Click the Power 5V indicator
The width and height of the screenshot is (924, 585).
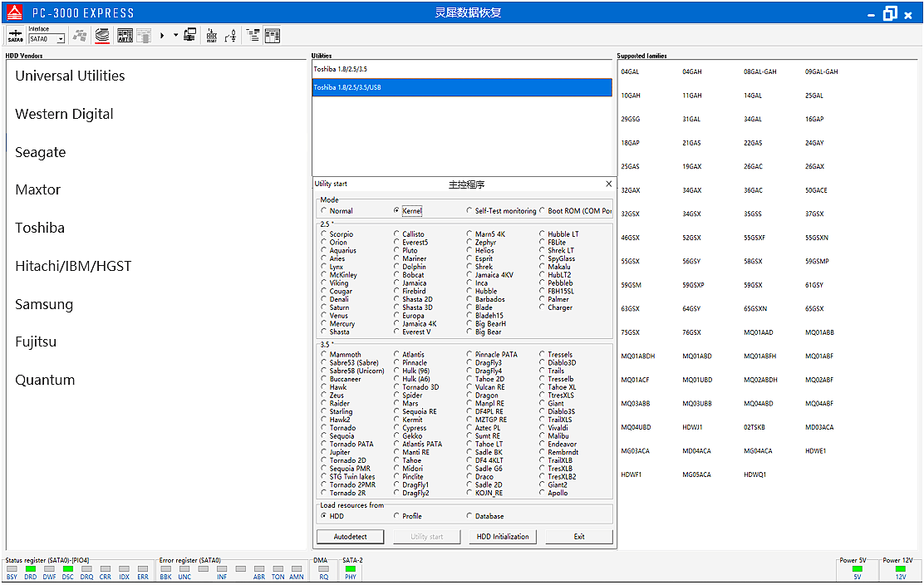point(858,569)
